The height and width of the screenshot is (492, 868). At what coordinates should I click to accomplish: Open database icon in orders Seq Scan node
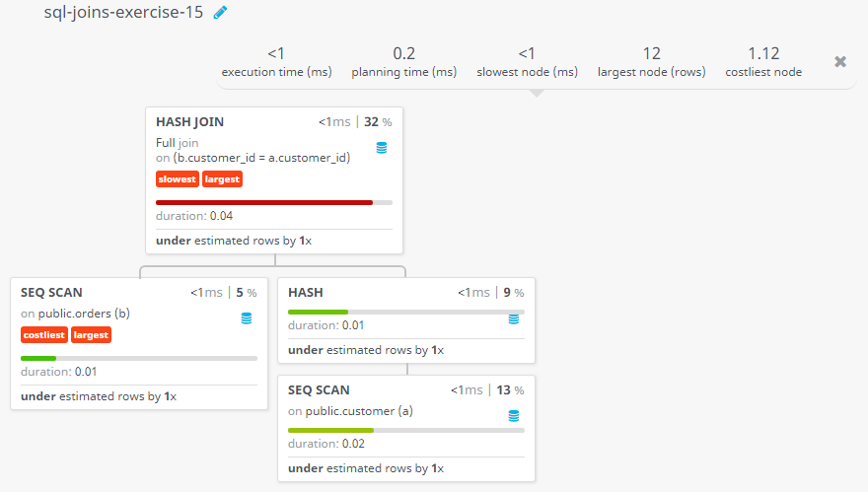coord(247,318)
